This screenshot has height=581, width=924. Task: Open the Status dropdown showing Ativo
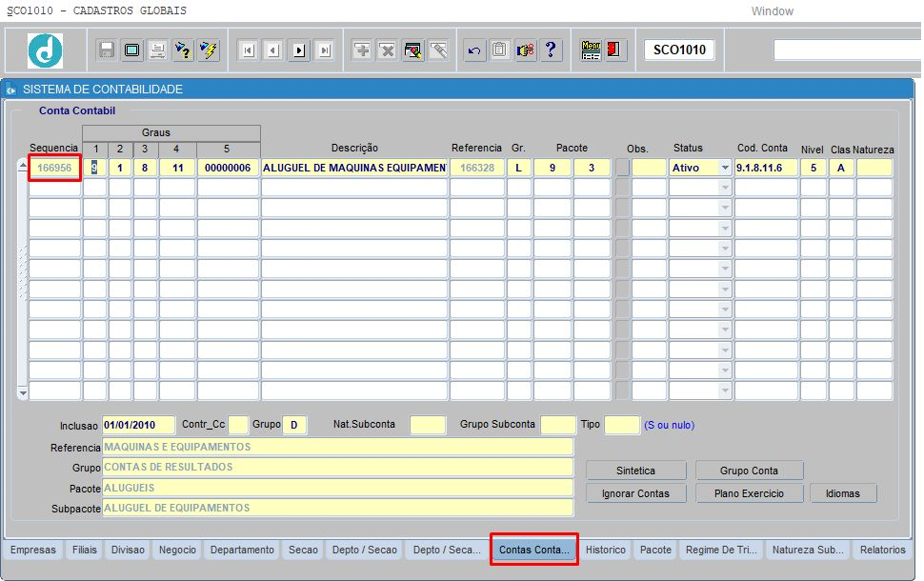tap(725, 168)
